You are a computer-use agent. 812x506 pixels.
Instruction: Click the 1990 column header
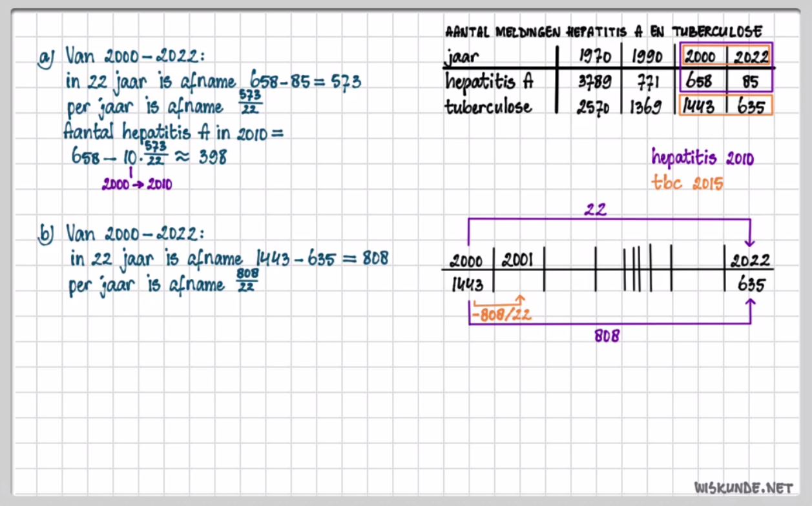click(646, 57)
